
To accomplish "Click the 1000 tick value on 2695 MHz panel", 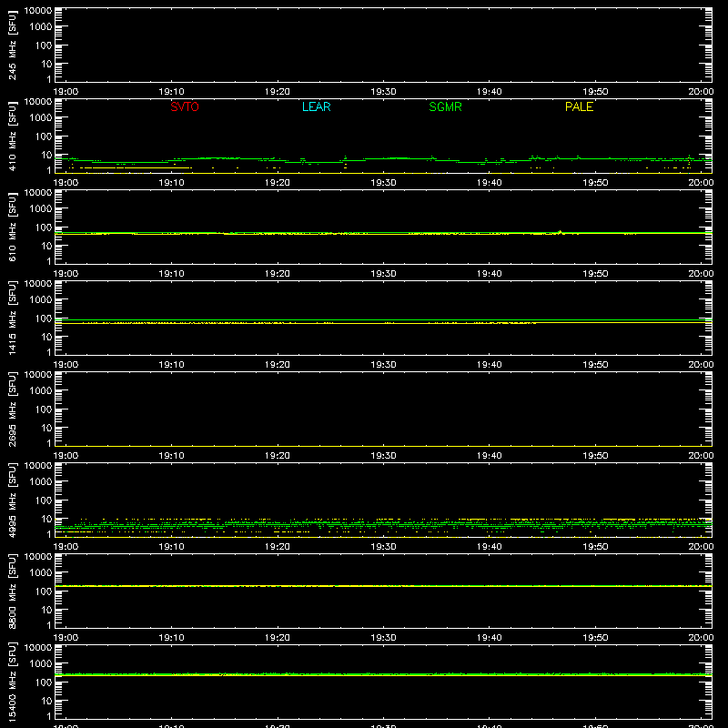I will [x=41, y=391].
